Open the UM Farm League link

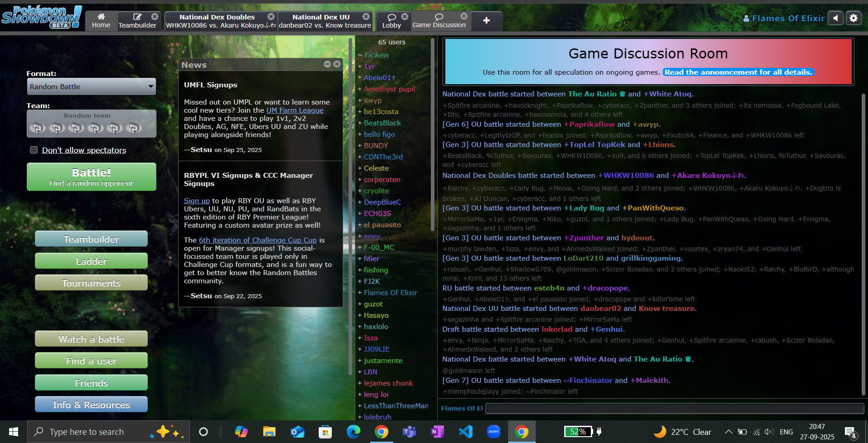(x=295, y=110)
